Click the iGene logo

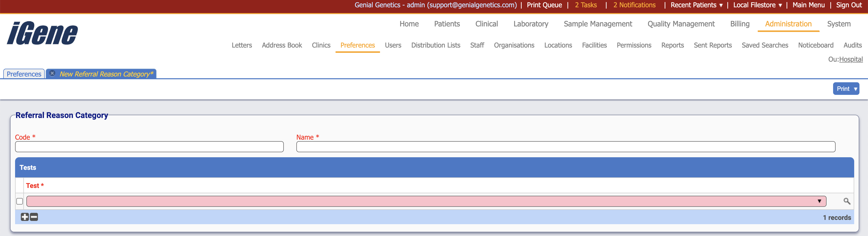pos(42,33)
